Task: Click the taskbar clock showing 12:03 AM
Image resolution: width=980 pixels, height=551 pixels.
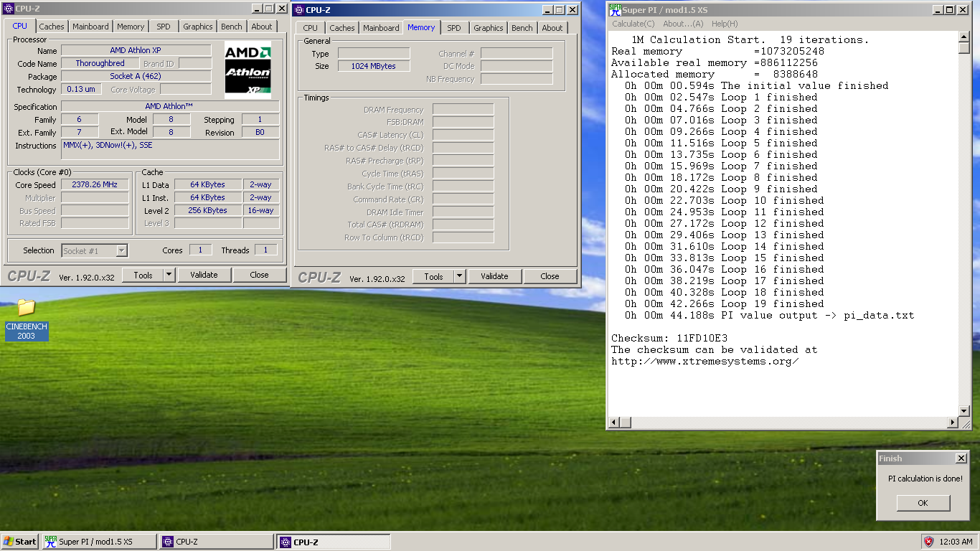Action: 956,542
